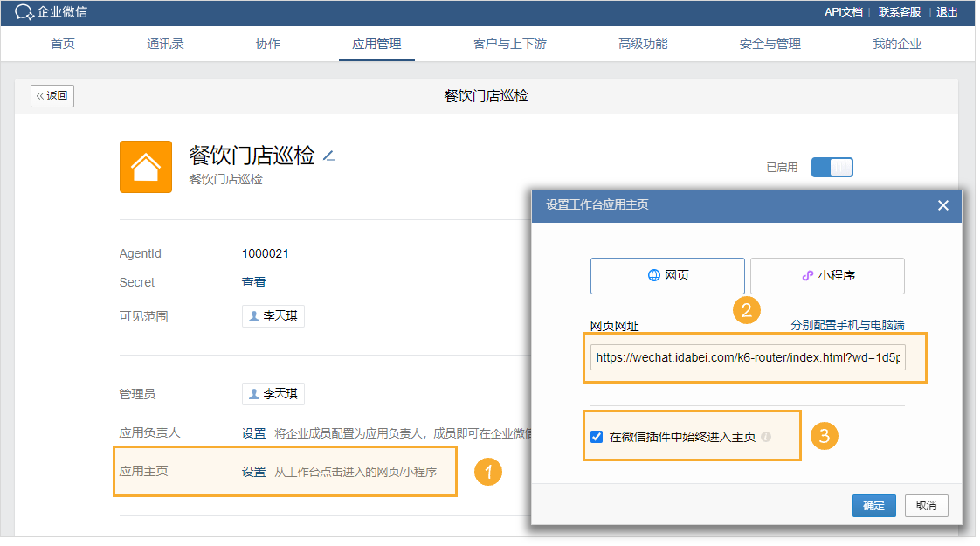Click the 网页网址 URL input field
This screenshot has width=980, height=546.
(x=748, y=358)
